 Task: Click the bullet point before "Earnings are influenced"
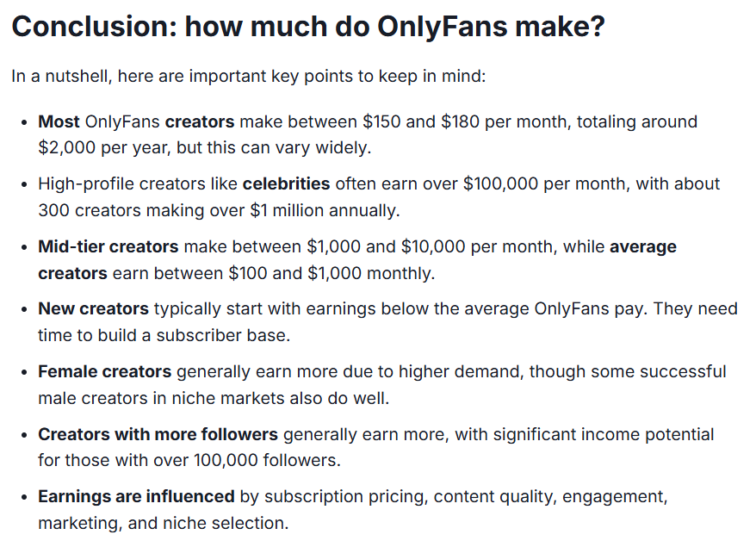25,497
